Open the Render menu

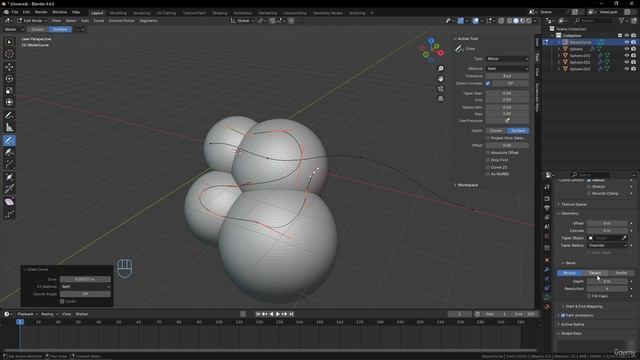(41, 12)
